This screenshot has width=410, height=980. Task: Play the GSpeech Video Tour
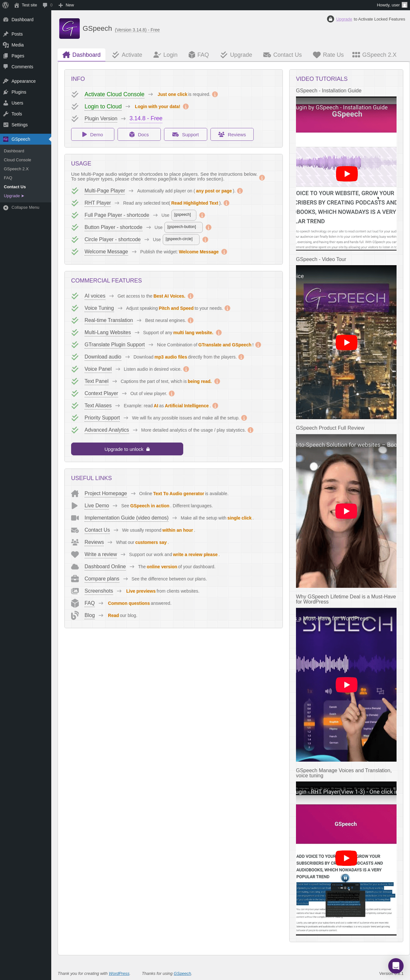pyautogui.click(x=347, y=342)
